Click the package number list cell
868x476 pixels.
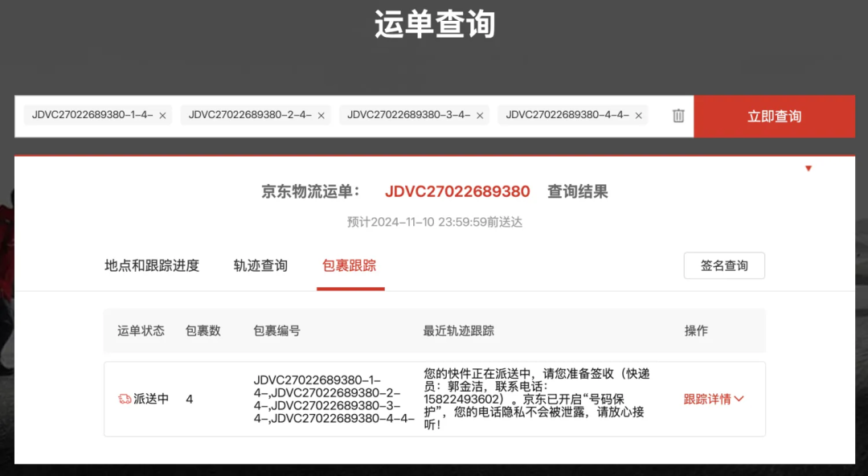coord(334,399)
